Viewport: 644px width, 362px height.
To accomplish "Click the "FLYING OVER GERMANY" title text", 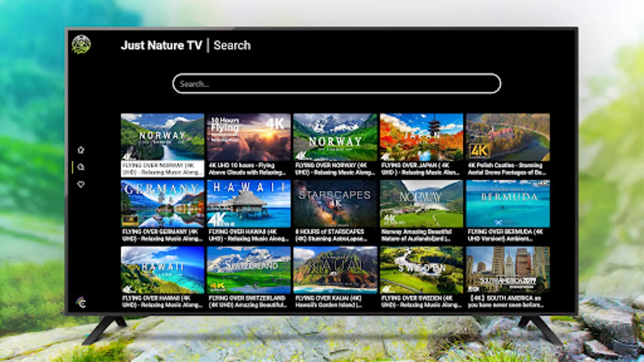I will point(155,232).
